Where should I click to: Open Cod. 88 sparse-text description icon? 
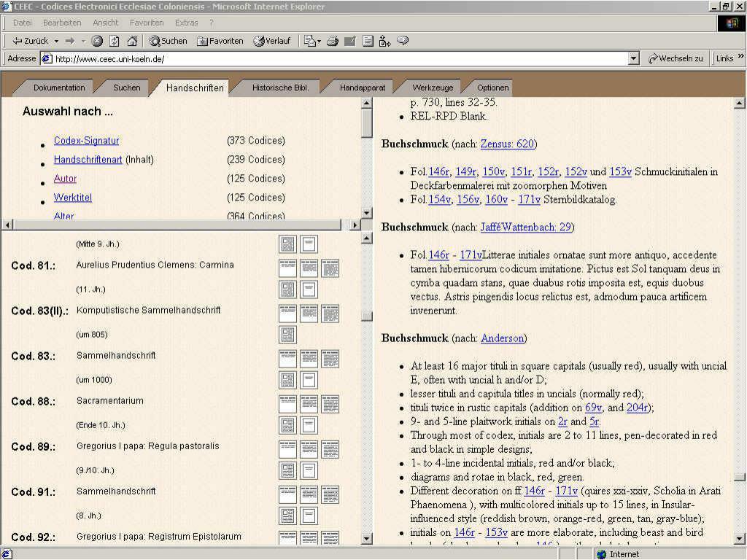tap(287, 404)
